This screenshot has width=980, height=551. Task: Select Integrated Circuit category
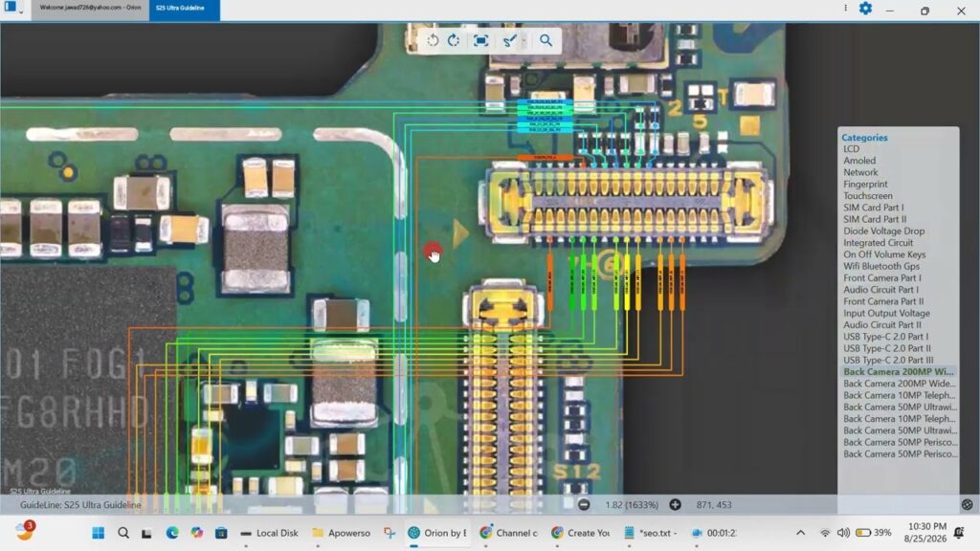pyautogui.click(x=878, y=242)
